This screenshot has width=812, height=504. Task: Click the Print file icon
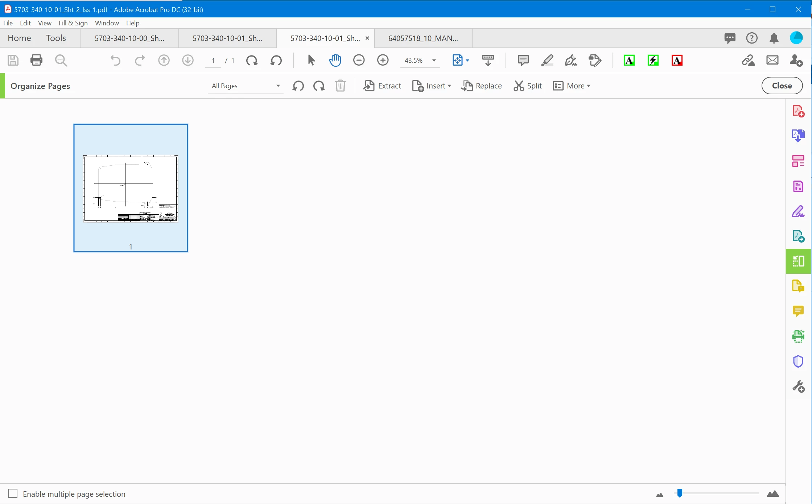click(x=36, y=60)
